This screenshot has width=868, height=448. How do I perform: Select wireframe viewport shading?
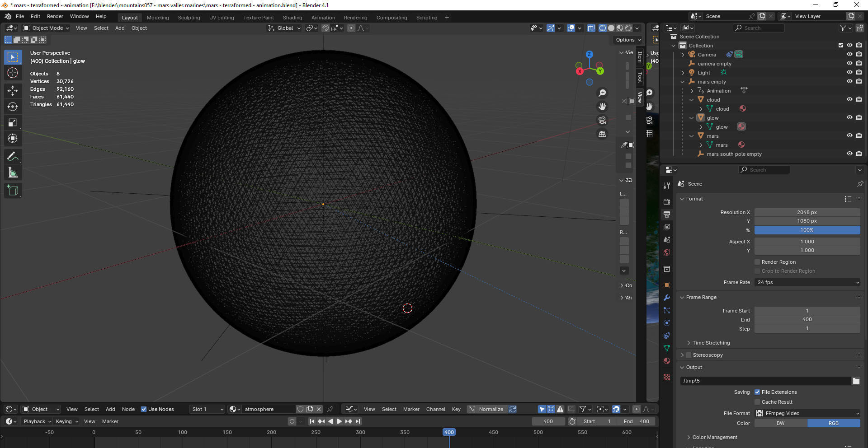603,28
